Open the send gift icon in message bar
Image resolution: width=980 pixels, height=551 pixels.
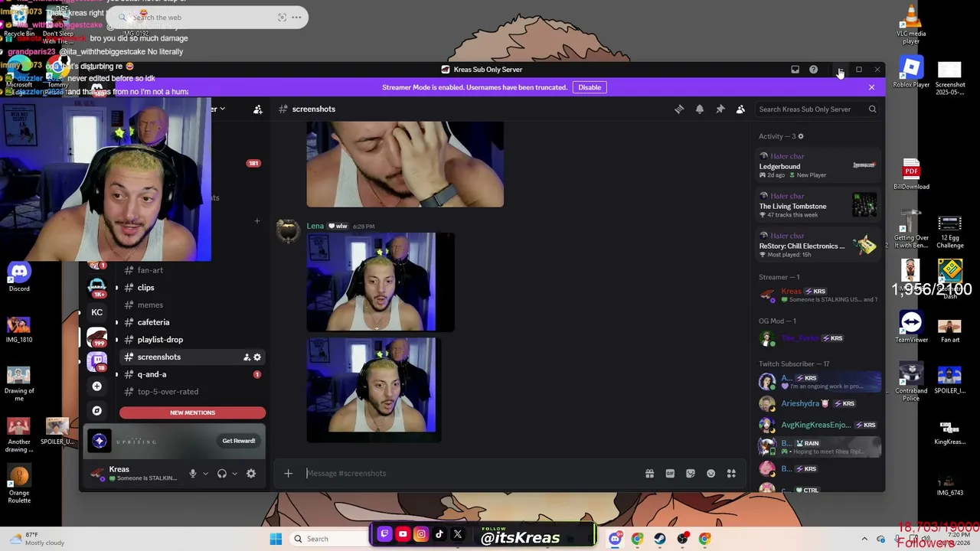pyautogui.click(x=649, y=473)
